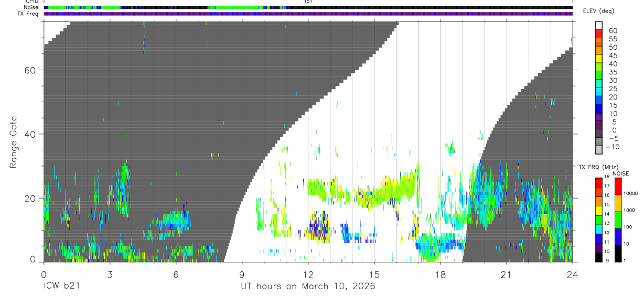
Task: Click the 'ELEV (deg)' colorbar title
Action: (x=599, y=11)
